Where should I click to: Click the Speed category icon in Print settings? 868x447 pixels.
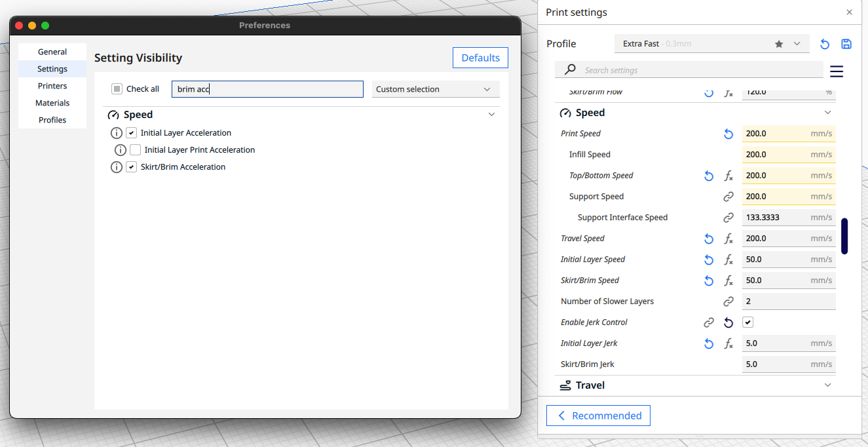pyautogui.click(x=565, y=112)
